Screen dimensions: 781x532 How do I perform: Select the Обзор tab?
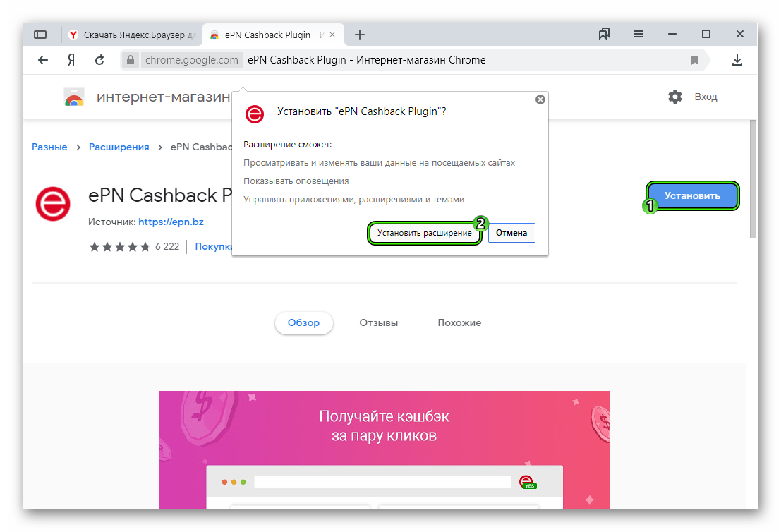click(x=304, y=322)
